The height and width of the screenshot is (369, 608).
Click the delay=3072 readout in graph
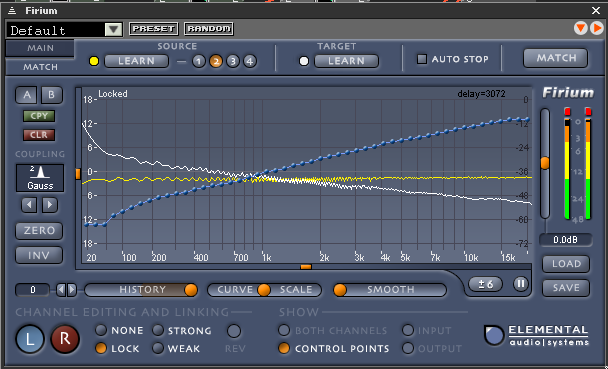pyautogui.click(x=481, y=94)
